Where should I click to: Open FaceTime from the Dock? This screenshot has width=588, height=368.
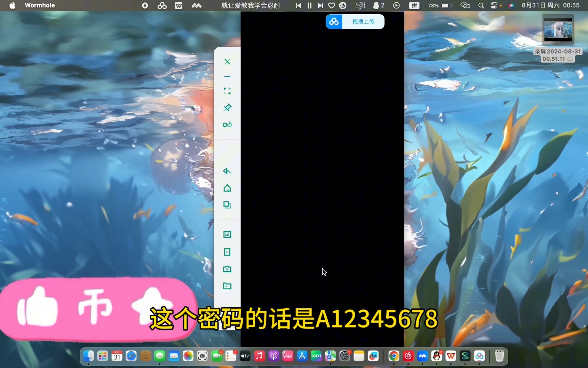coord(217,356)
